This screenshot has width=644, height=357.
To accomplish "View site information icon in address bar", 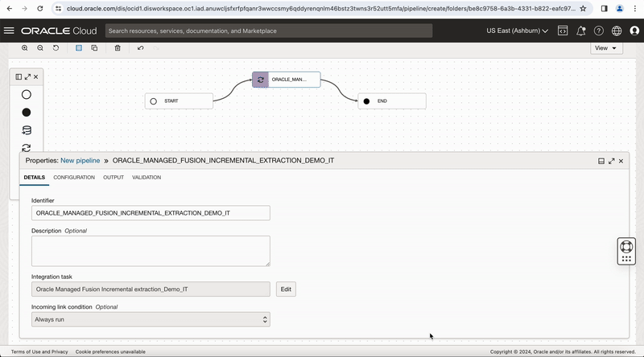I will 59,8.
